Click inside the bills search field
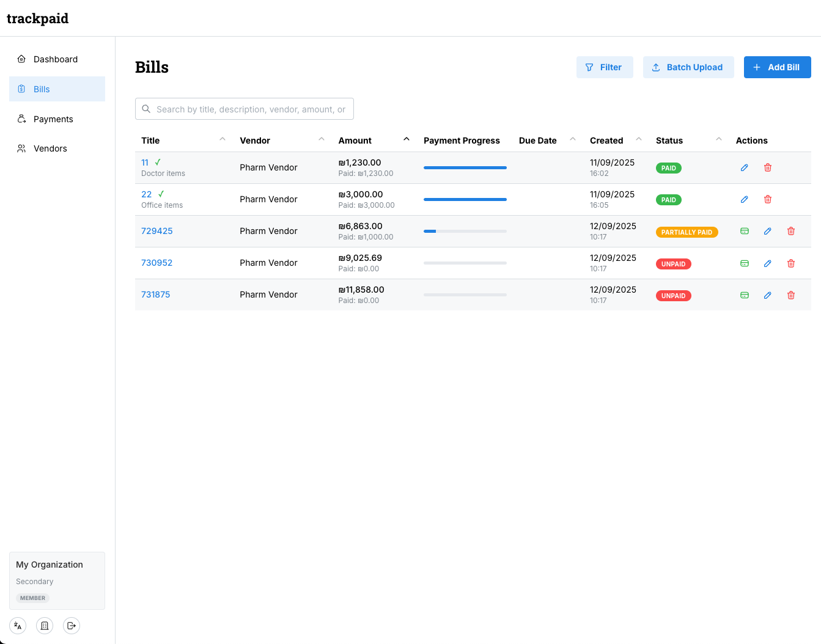Screen dimensions: 821x644 coord(244,109)
